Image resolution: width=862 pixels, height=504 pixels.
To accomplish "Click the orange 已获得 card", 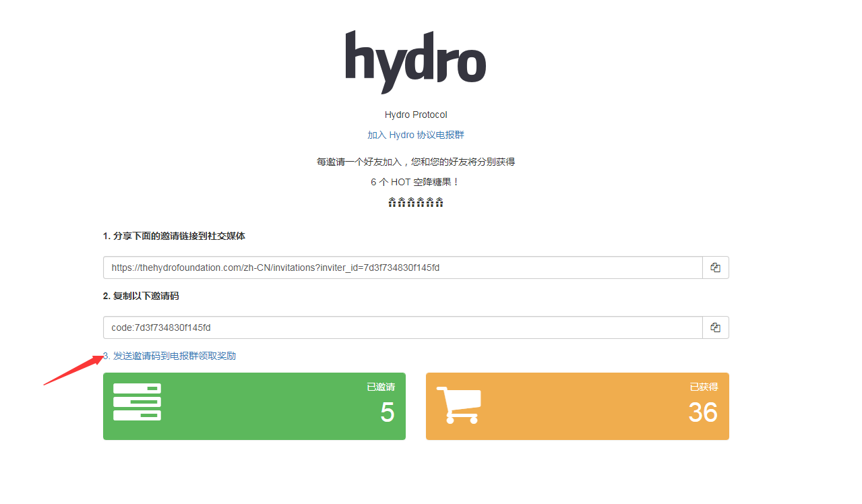I will (578, 406).
